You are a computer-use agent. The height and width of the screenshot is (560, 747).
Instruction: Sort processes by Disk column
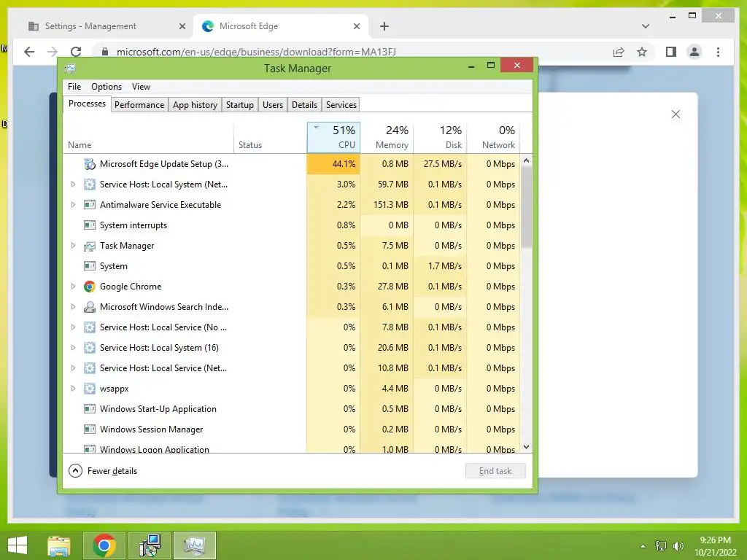[440, 138]
